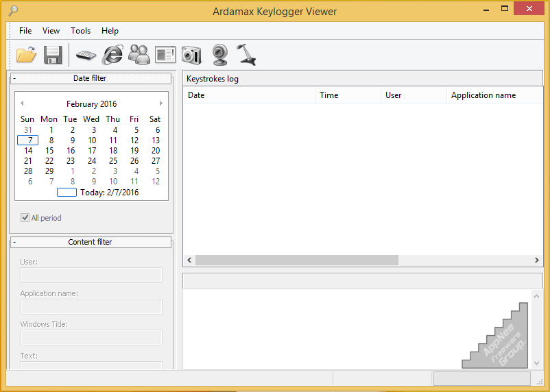Viewport: 550px width, 392px height.
Task: Close the Ardamax Keylogger Viewer window
Action: click(x=529, y=9)
